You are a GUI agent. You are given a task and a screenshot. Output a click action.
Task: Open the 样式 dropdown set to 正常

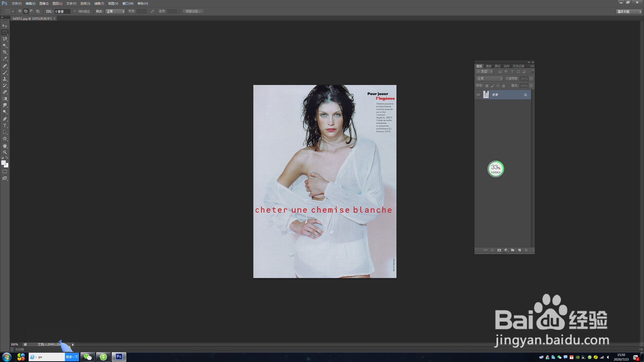click(115, 11)
